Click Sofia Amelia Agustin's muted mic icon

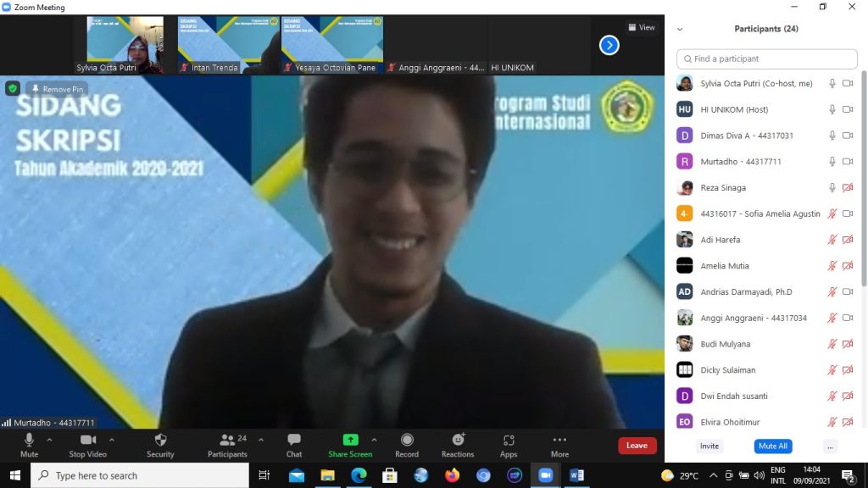[x=832, y=213]
